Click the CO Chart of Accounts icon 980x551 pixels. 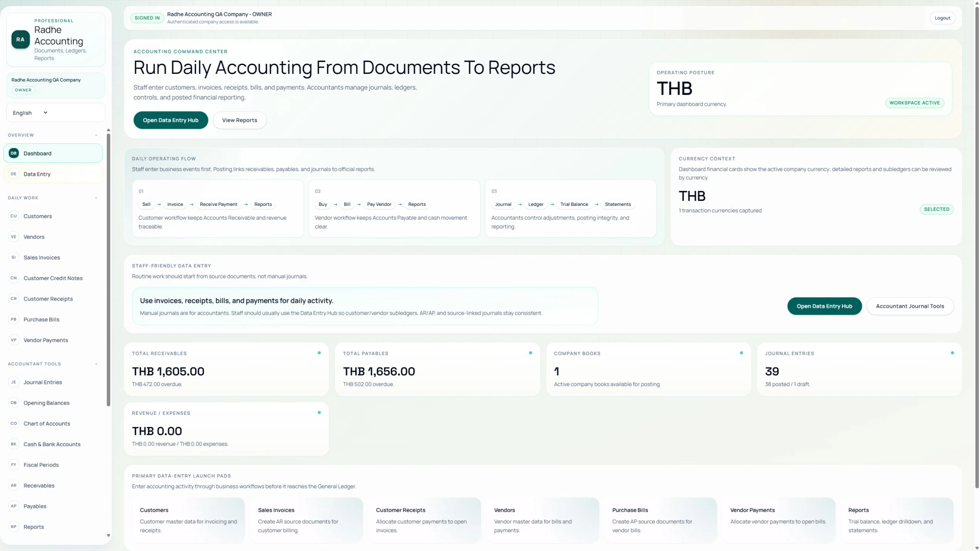pyautogui.click(x=13, y=423)
